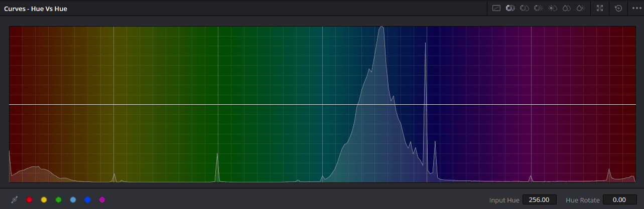The width and height of the screenshot is (644, 209).
Task: Switch to Sat Vs Sat curve
Action: [566, 8]
